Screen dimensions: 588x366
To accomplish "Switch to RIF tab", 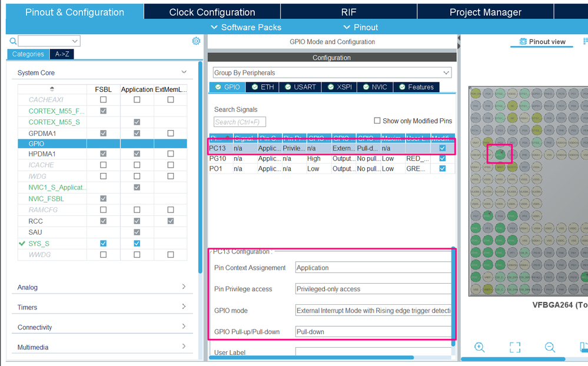I will 349,12.
